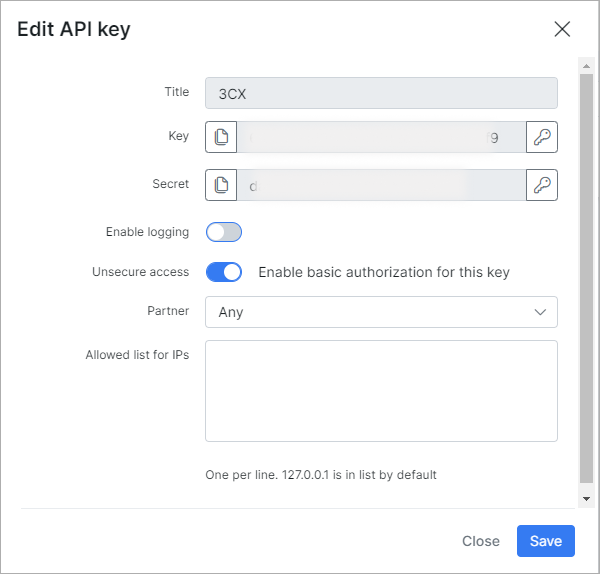
Task: Copy the API Key value
Action: [x=221, y=138]
